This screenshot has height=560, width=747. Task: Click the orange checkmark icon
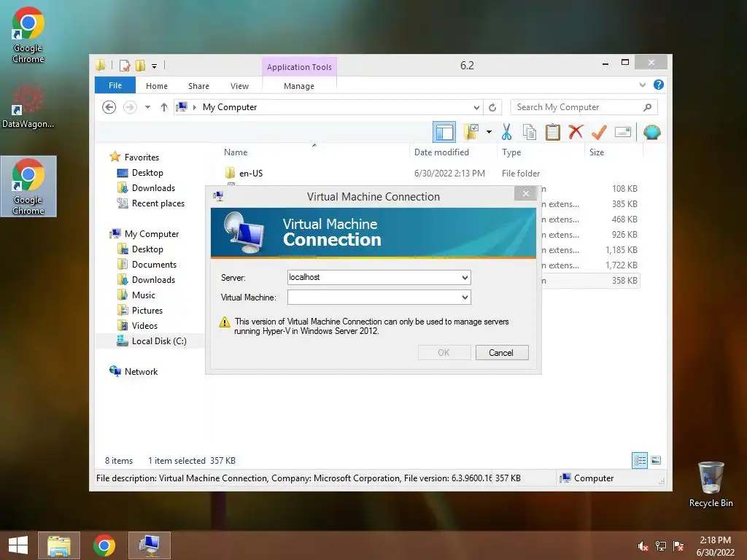(599, 132)
